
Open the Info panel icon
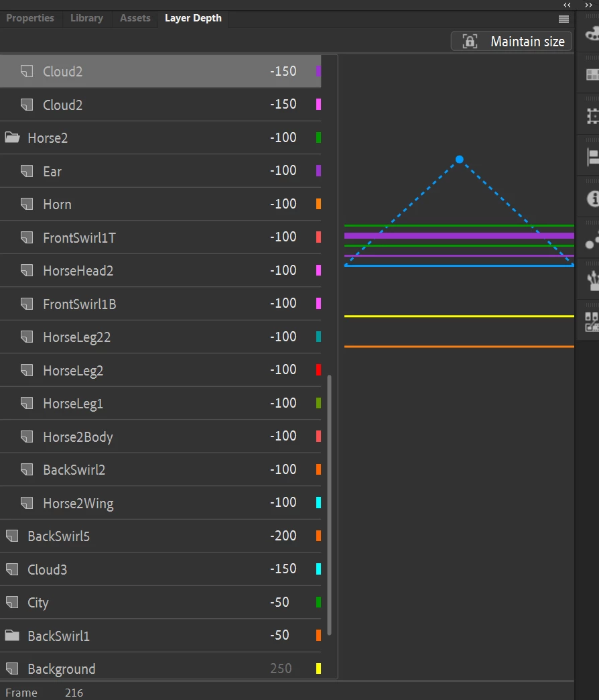(593, 198)
